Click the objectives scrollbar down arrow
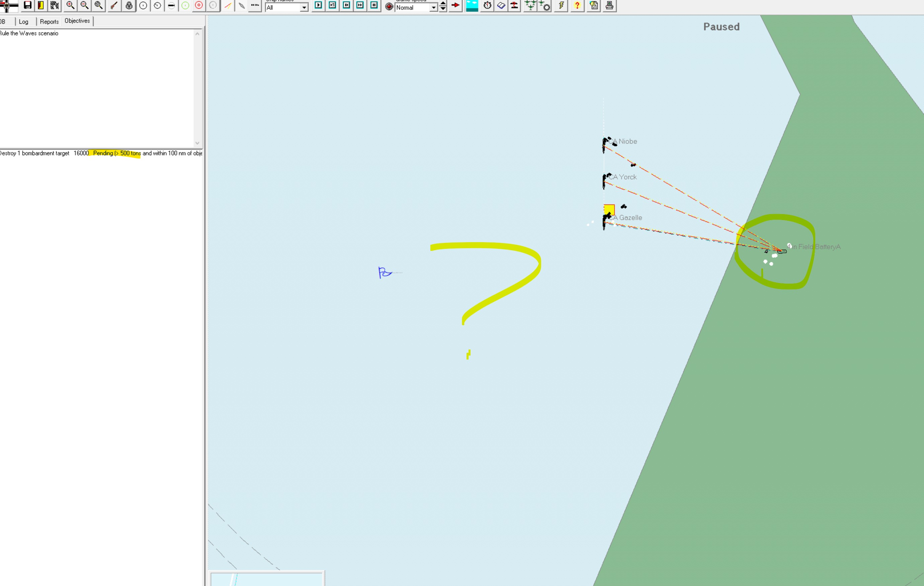Image resolution: width=924 pixels, height=586 pixels. click(x=197, y=143)
